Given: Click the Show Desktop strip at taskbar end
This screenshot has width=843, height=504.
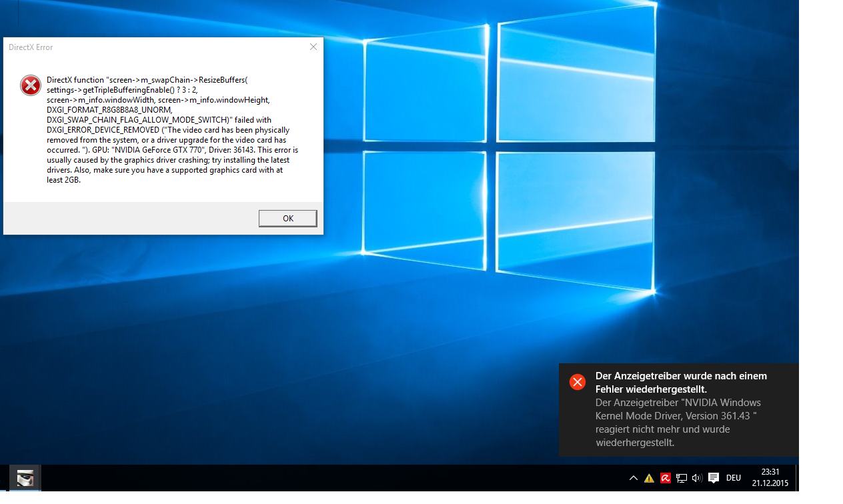Looking at the screenshot, I should pyautogui.click(x=797, y=478).
